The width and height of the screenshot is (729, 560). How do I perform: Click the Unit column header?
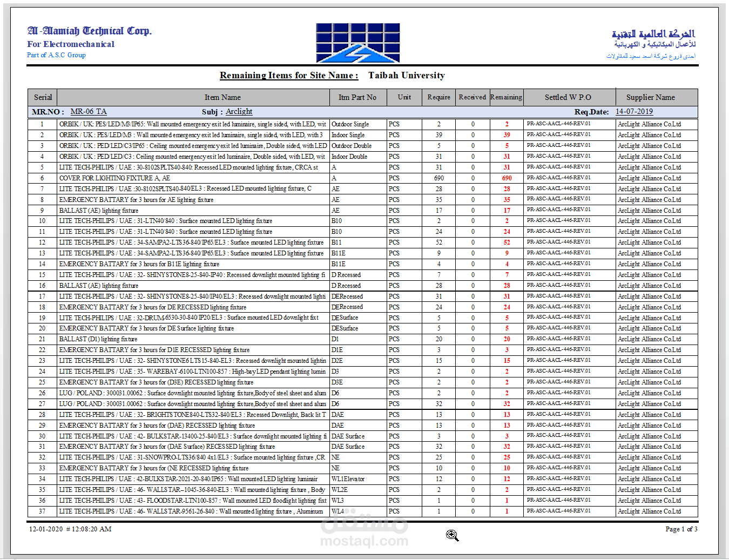pyautogui.click(x=404, y=97)
